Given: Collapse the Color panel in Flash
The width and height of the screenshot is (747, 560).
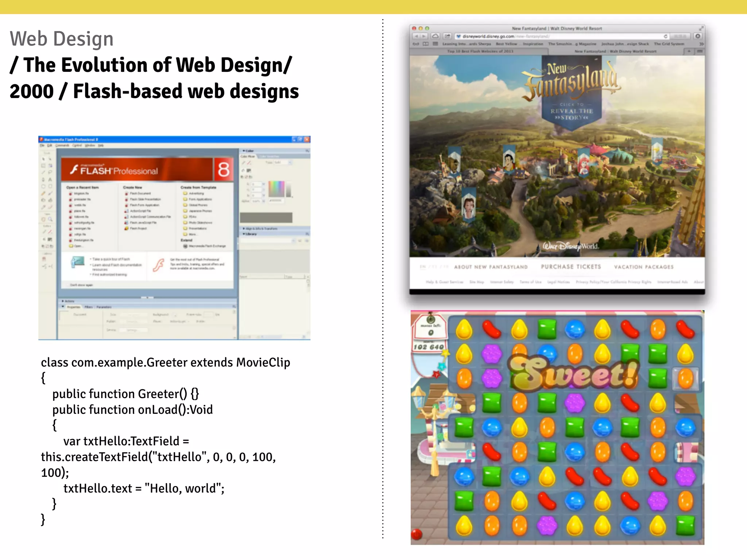Looking at the screenshot, I should coord(244,151).
